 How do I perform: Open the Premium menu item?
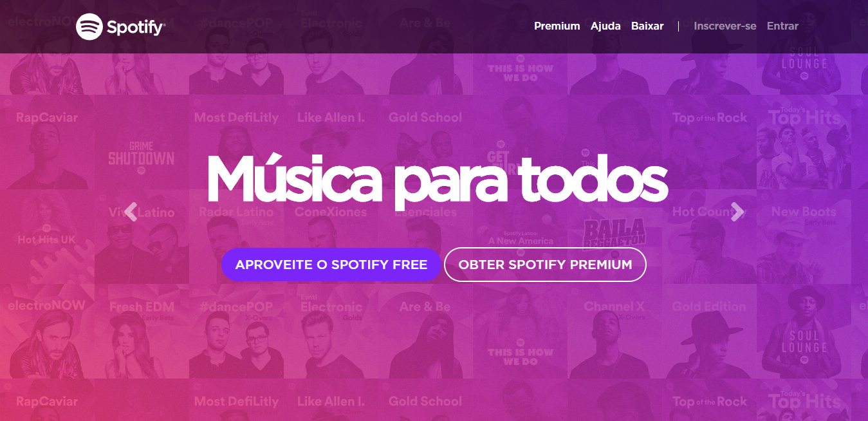pyautogui.click(x=557, y=26)
